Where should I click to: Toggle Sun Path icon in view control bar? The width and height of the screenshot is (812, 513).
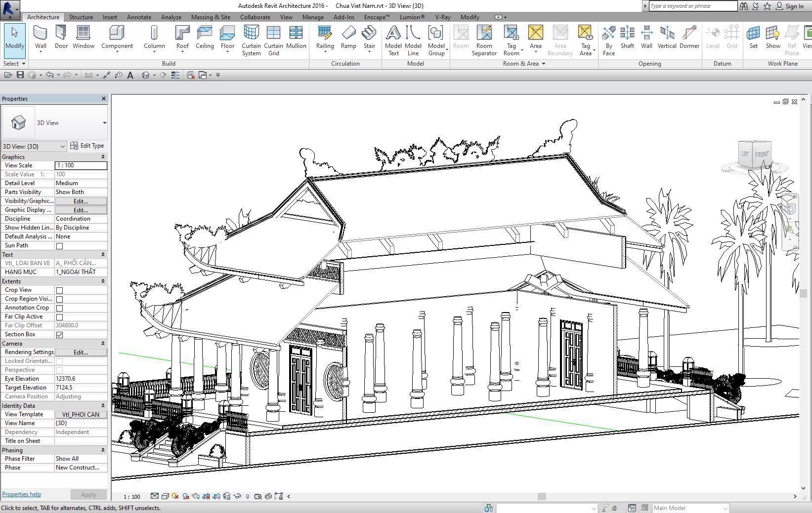point(175,496)
